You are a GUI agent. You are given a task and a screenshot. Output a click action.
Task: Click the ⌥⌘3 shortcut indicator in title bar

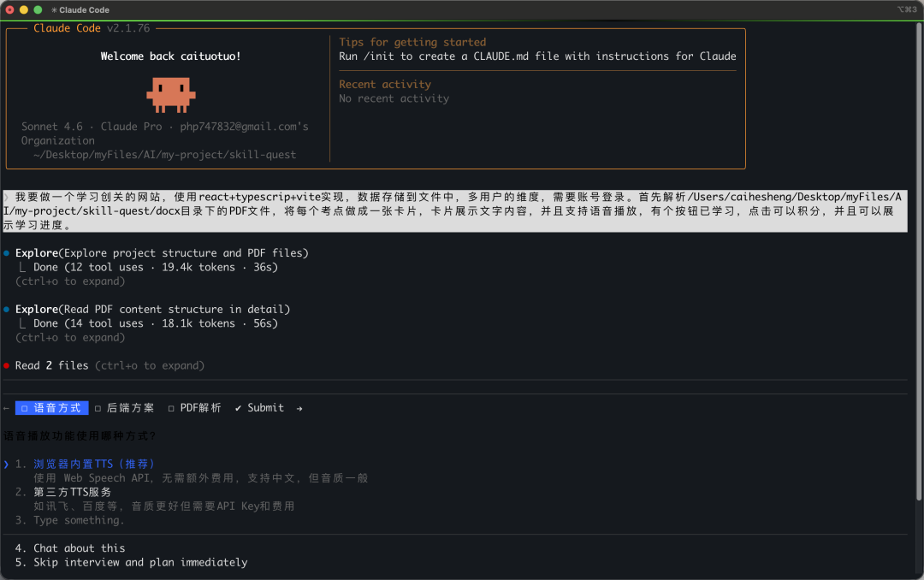tap(907, 9)
